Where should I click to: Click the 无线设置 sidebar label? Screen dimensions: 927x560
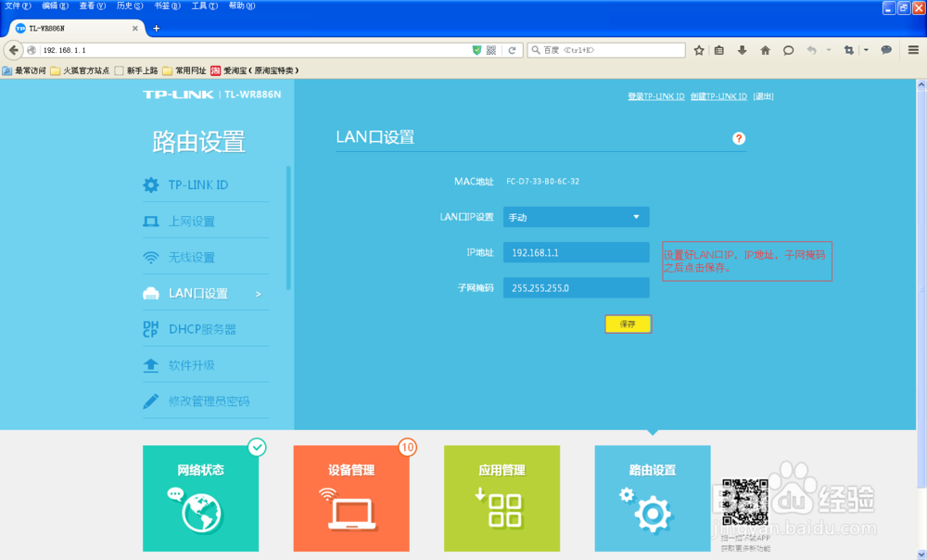click(x=192, y=258)
